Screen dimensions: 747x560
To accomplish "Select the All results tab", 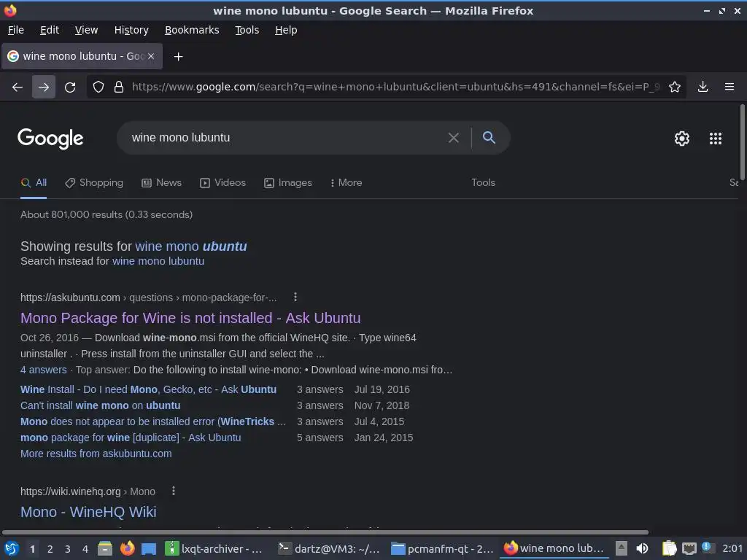I will pos(34,183).
